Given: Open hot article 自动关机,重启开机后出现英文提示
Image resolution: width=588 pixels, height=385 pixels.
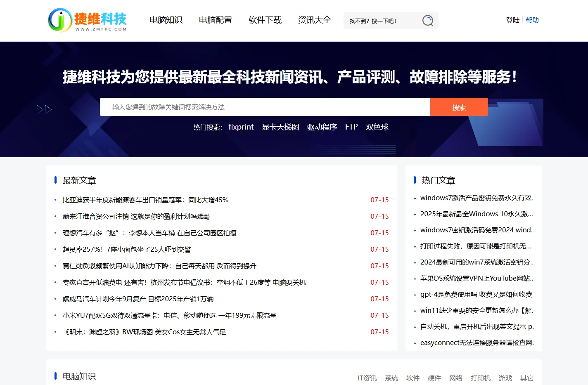Looking at the screenshot, I should [x=477, y=326].
